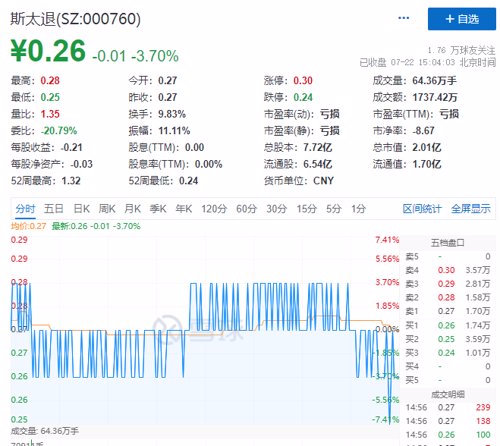
Task: Open the three-dots more options menu
Action: point(404,18)
